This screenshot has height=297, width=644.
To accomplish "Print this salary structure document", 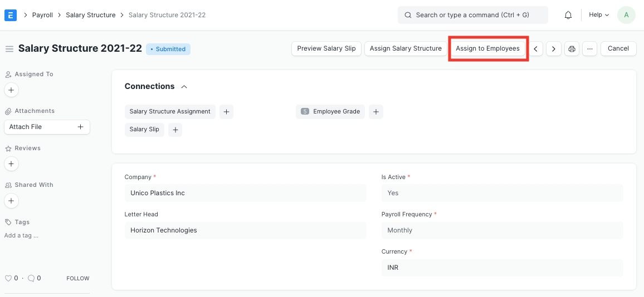I will point(572,49).
